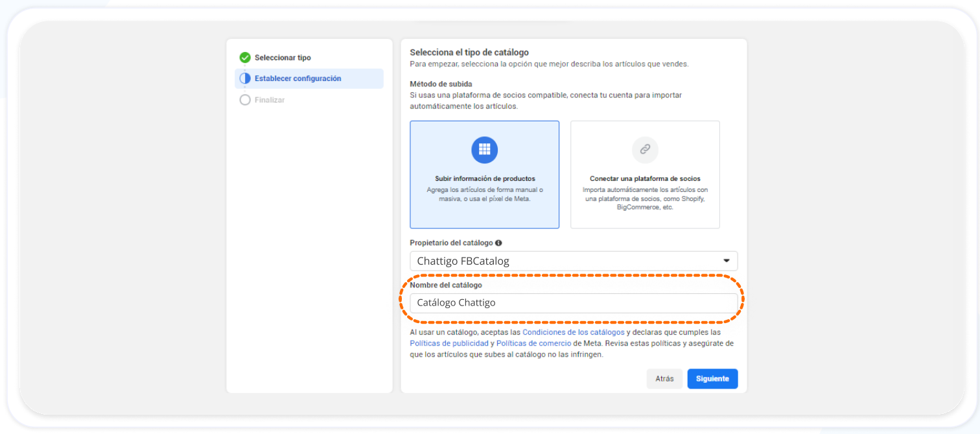Open the Chattigo FBCatalog owner dropdown

564,261
